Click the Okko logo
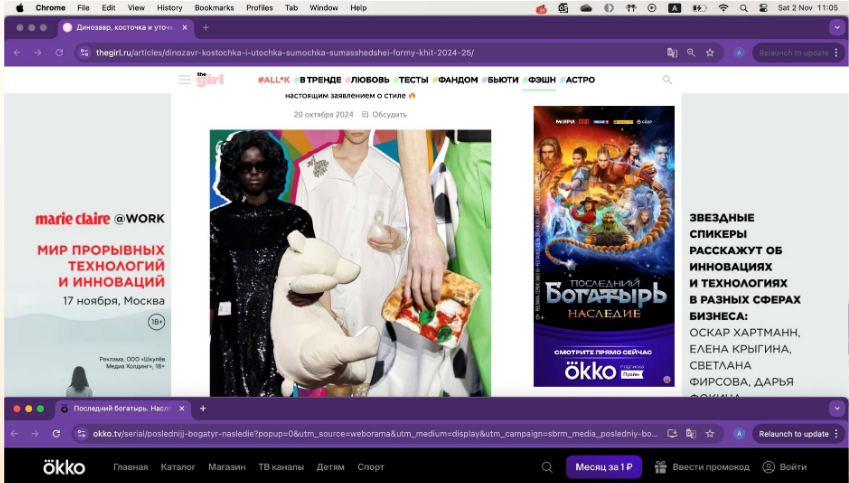 [x=64, y=467]
